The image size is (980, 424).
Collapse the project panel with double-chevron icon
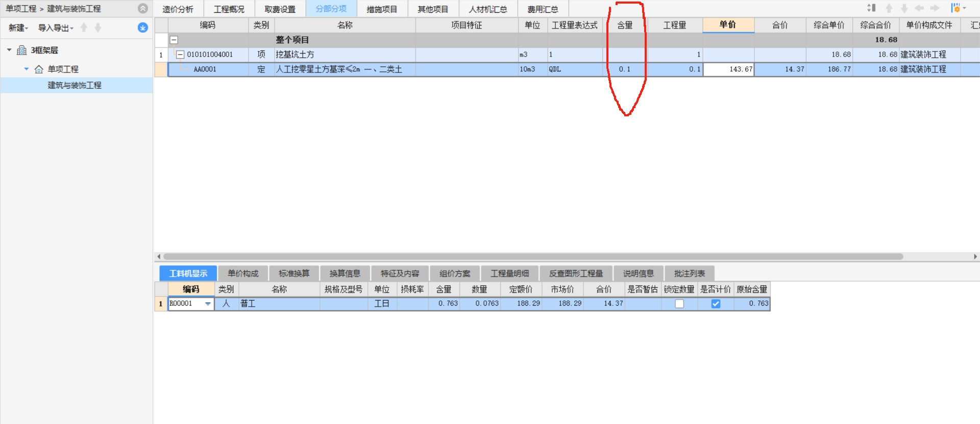(143, 8)
